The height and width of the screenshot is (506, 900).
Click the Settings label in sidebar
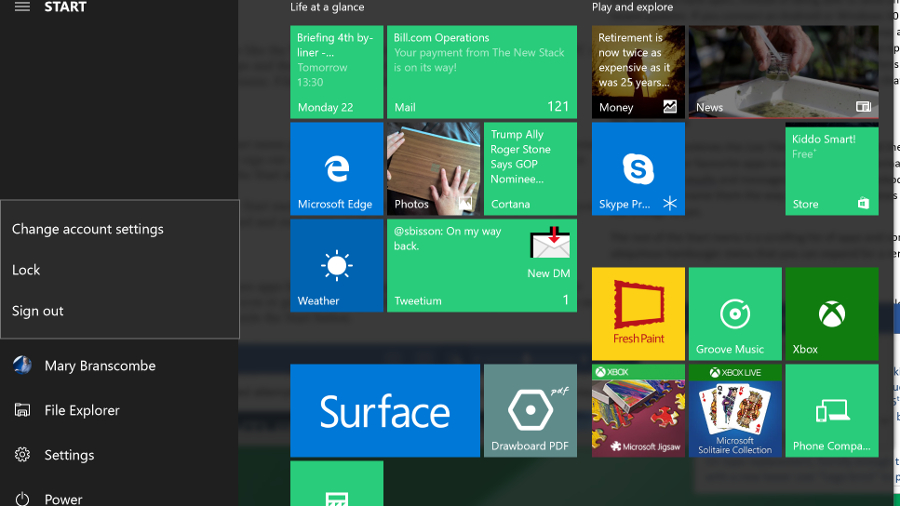coord(69,455)
